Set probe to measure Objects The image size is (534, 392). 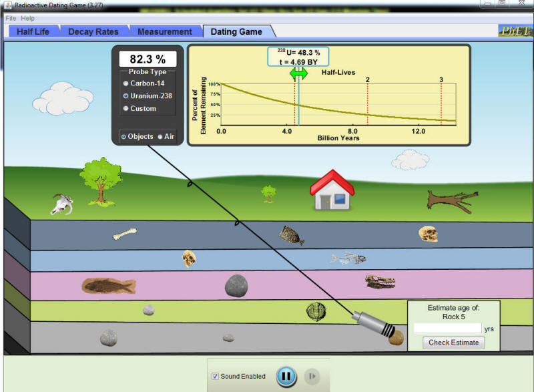tap(138, 137)
